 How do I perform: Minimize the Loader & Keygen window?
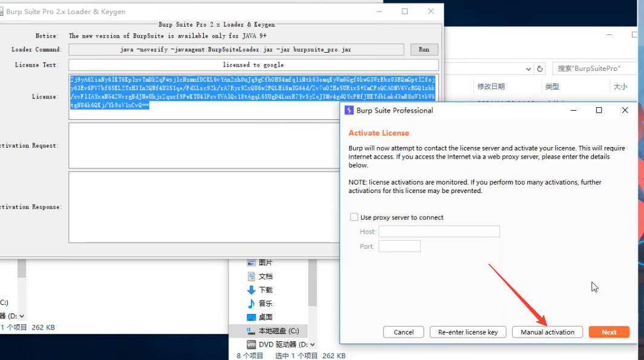coord(379,11)
